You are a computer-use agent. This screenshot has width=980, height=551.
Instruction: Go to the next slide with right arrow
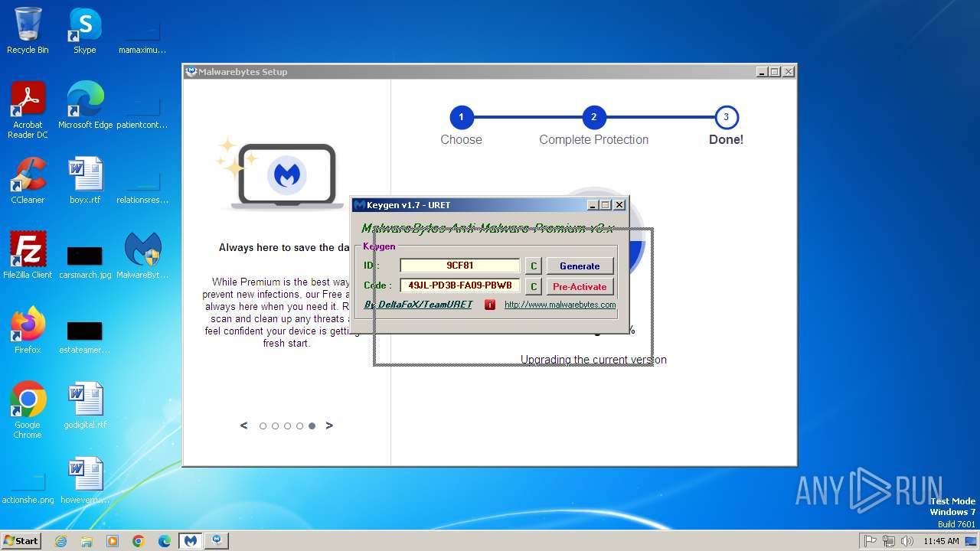[329, 425]
